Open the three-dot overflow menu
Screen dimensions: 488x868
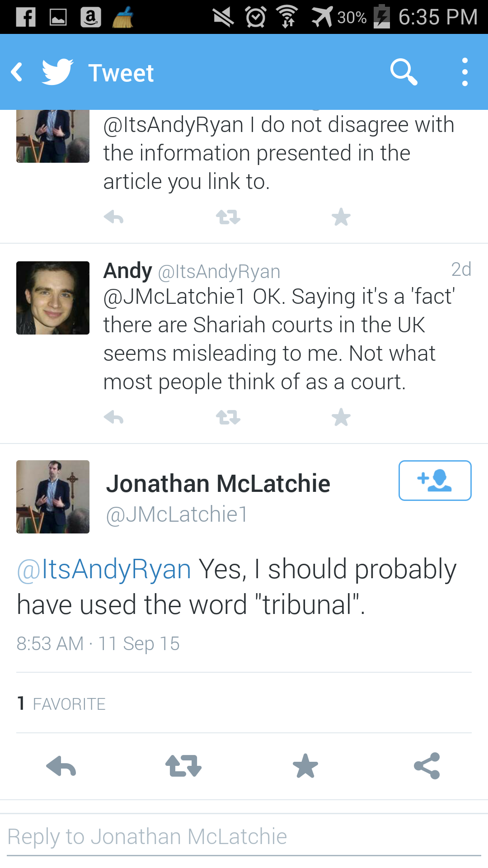pyautogui.click(x=465, y=72)
